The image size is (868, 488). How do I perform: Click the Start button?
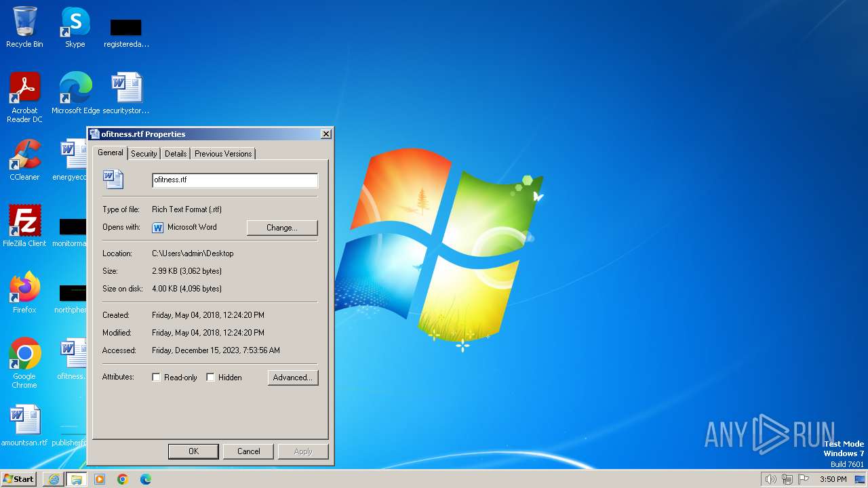click(x=19, y=479)
